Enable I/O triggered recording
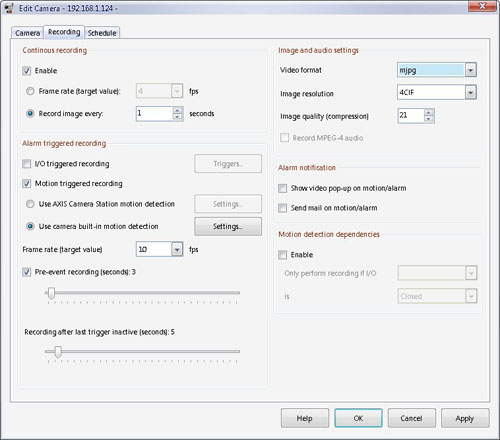The image size is (500, 440). pos(27,164)
